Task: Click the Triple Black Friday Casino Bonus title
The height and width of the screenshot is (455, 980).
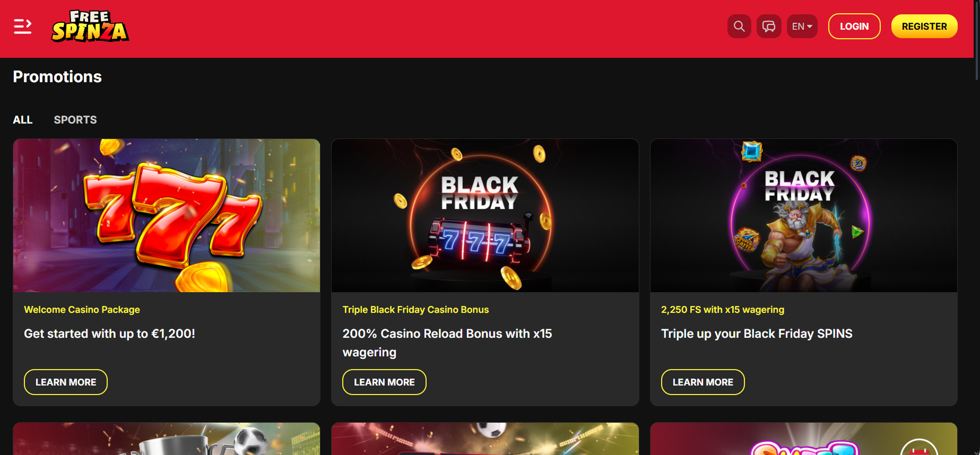Action: tap(415, 310)
